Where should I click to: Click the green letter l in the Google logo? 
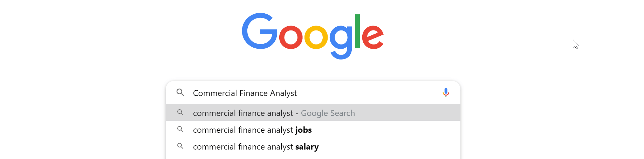[x=357, y=31]
